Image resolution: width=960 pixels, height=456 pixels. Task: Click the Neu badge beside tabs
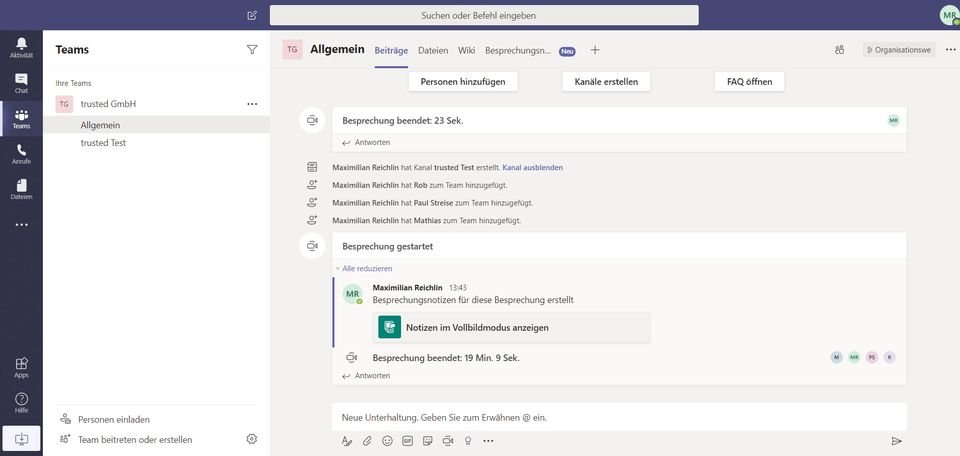coord(567,51)
